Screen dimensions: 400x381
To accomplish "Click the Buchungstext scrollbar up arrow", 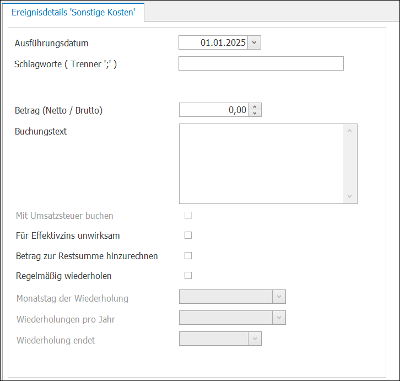I will (x=350, y=131).
